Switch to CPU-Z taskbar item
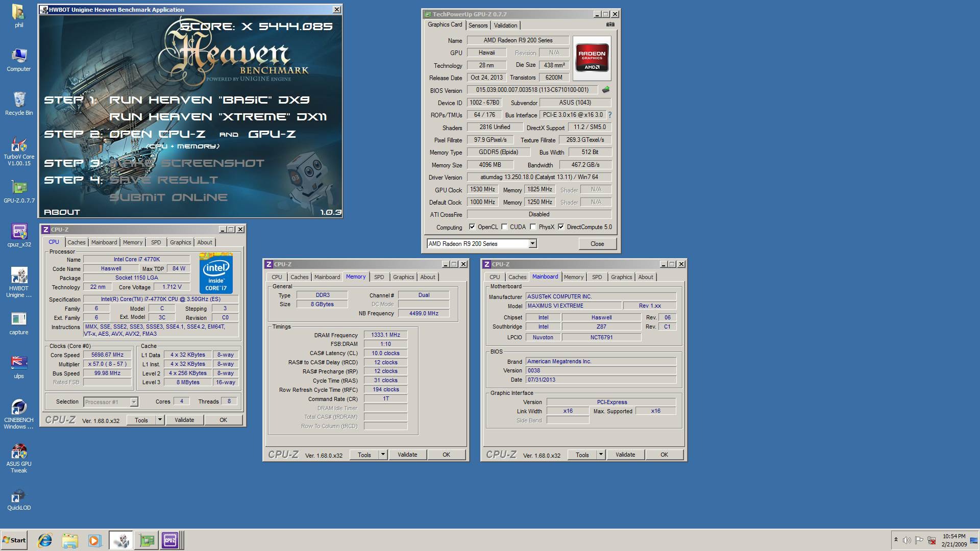Screen dimensions: 980x551 (170, 540)
